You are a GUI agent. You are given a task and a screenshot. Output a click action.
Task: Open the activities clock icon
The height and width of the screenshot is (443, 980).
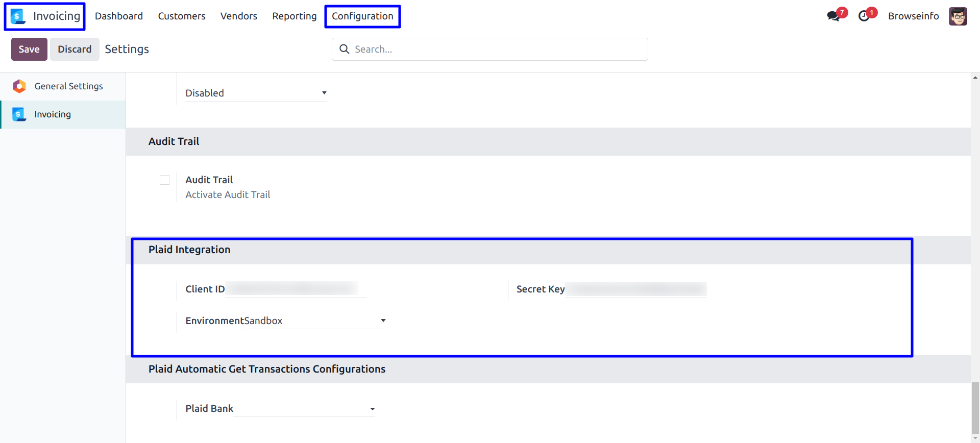pos(864,16)
